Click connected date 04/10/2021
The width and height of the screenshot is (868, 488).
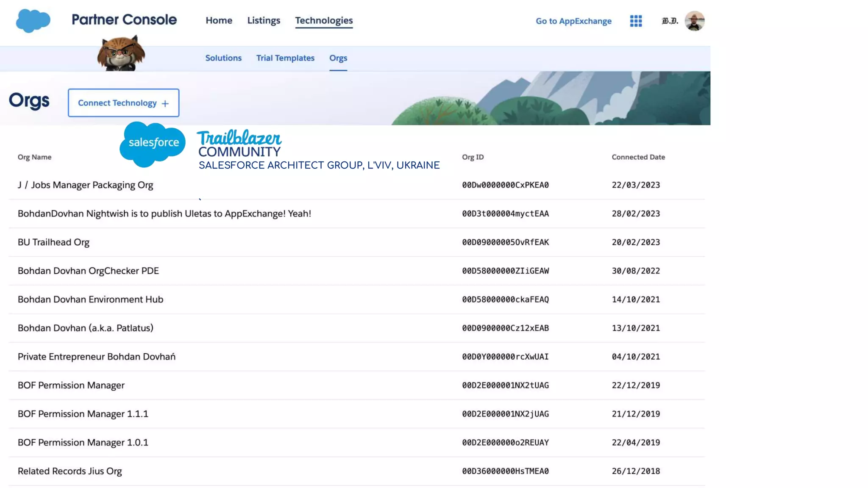pos(636,357)
